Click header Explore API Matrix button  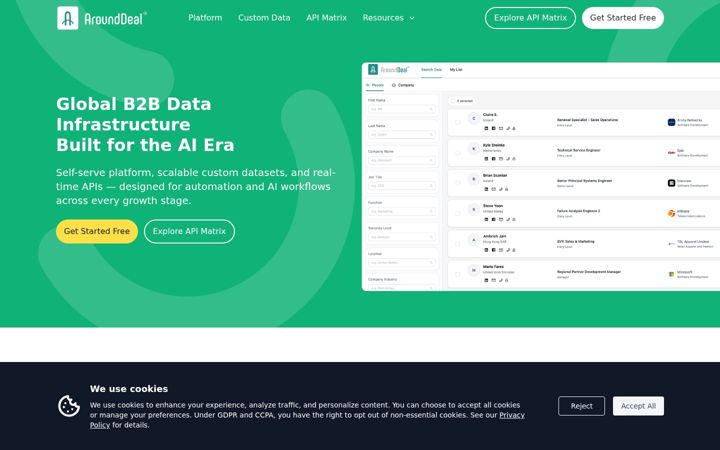click(x=530, y=18)
